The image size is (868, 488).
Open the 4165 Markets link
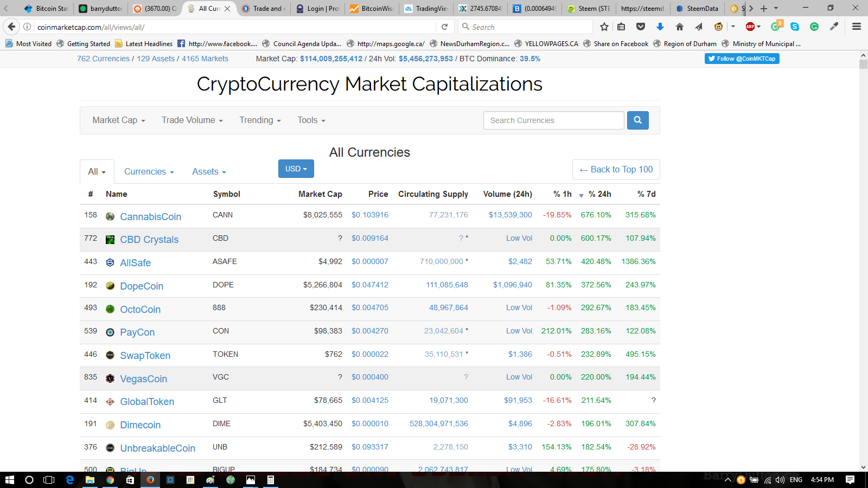coord(205,59)
